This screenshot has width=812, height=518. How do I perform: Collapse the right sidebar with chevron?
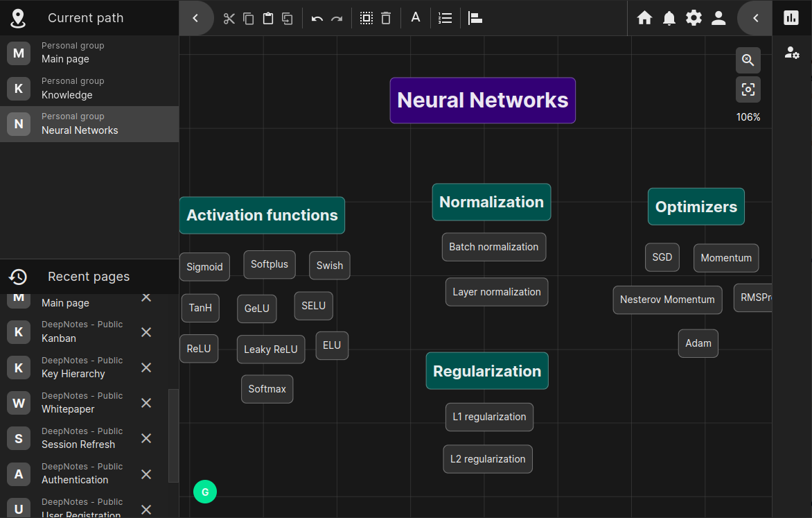click(756, 18)
